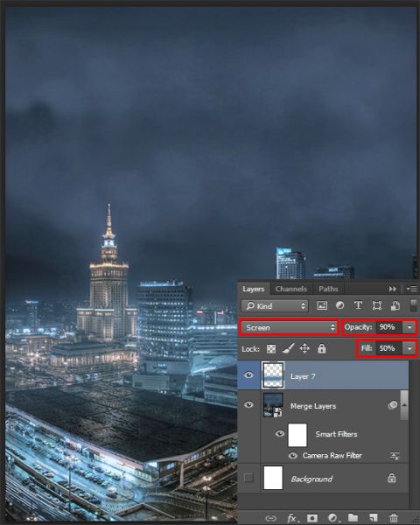Add a layer style fx icon
420x525 pixels.
coord(291,518)
